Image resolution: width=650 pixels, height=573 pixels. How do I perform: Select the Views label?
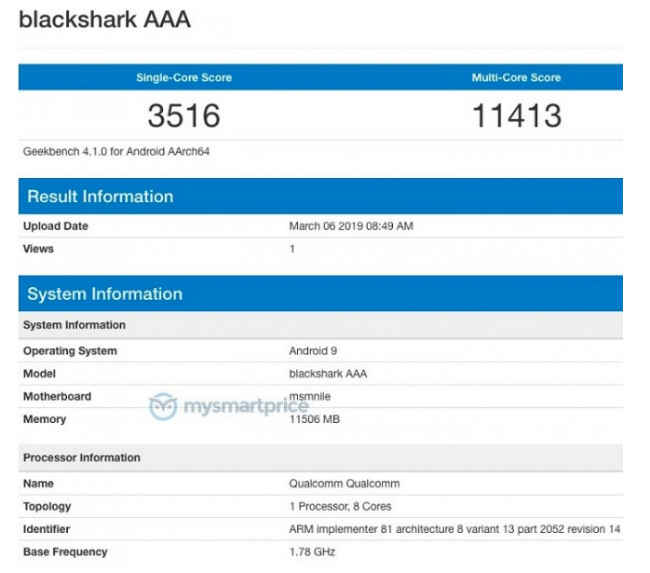(38, 249)
